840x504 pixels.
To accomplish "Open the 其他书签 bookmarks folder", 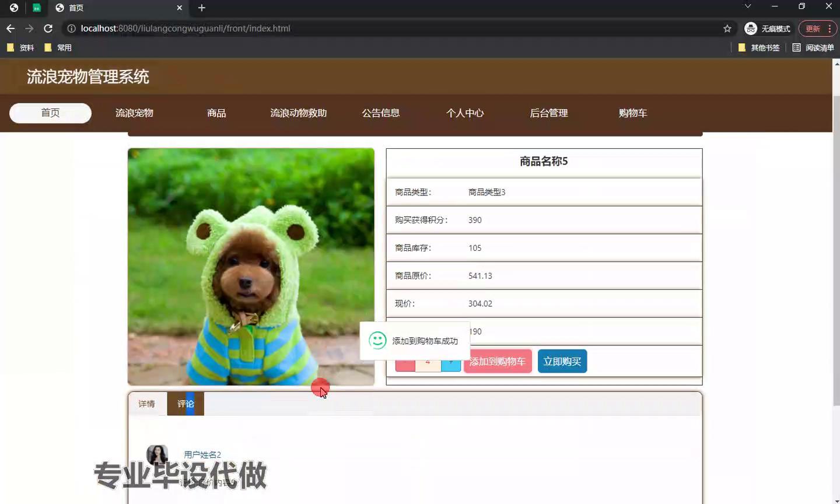I will coord(759,48).
